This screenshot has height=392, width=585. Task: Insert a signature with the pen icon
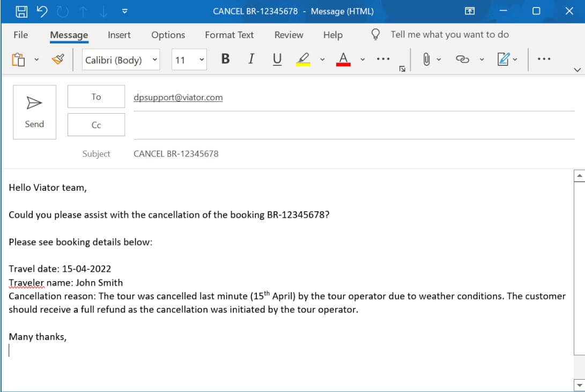pos(503,59)
